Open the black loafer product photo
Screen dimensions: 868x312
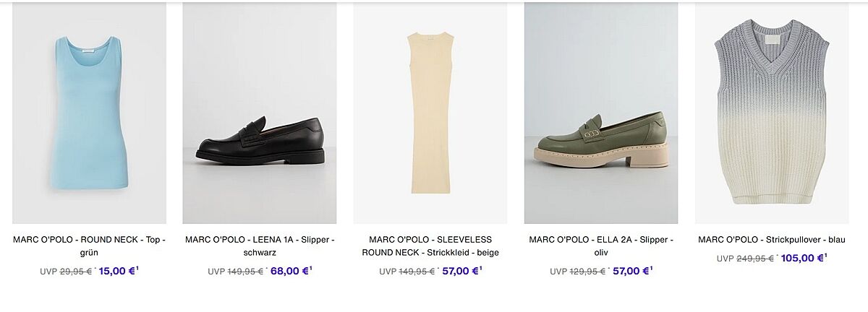[x=260, y=113]
